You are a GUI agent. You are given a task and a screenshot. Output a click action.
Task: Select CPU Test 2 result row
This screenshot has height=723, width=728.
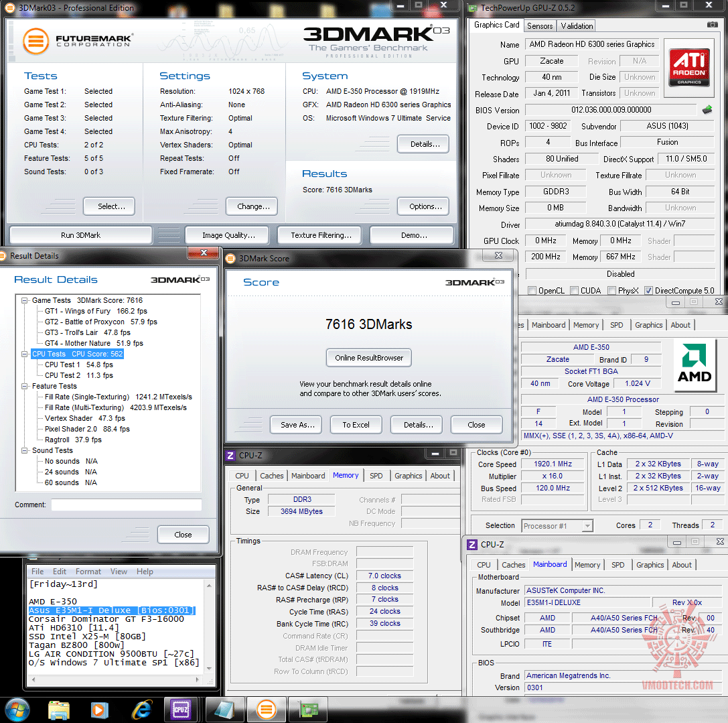pos(78,375)
